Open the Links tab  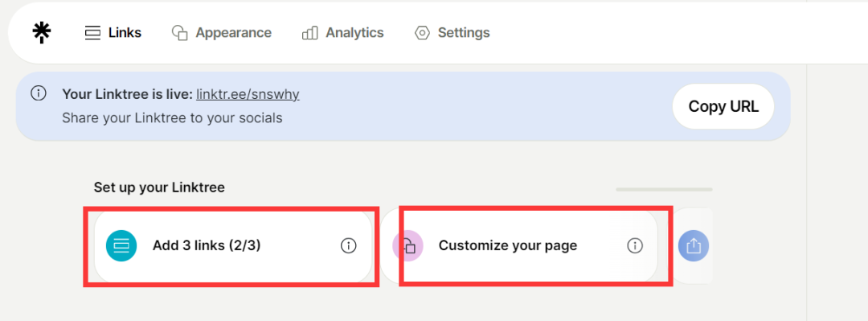[113, 33]
